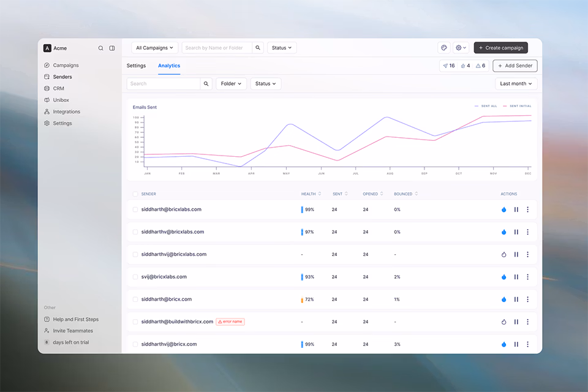The width and height of the screenshot is (588, 392).
Task: Click the Add Sender button
Action: (x=515, y=66)
